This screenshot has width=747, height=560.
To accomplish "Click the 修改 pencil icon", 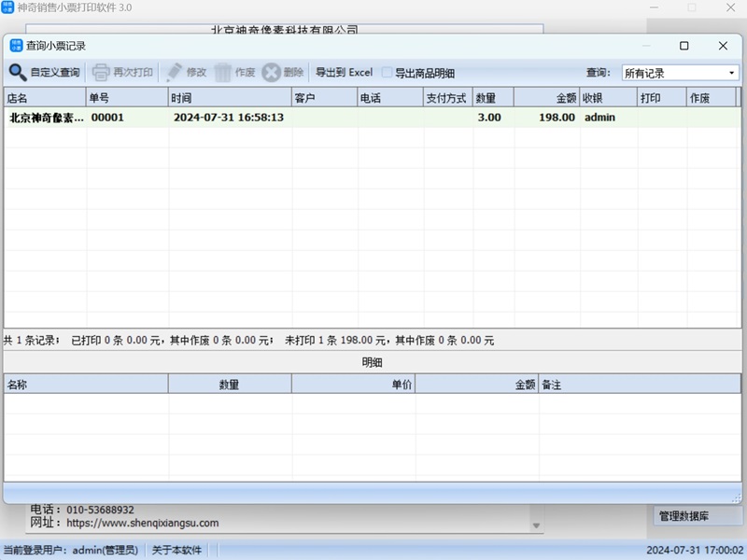I will pos(175,72).
